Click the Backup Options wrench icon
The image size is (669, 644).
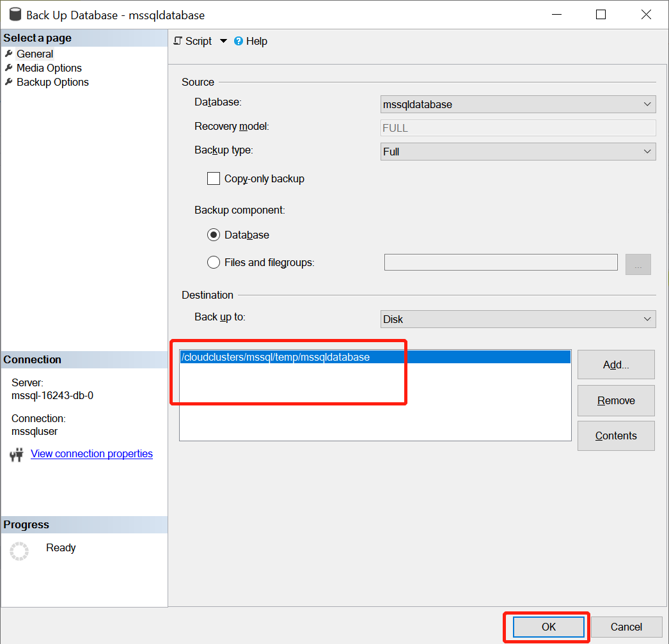tap(9, 82)
